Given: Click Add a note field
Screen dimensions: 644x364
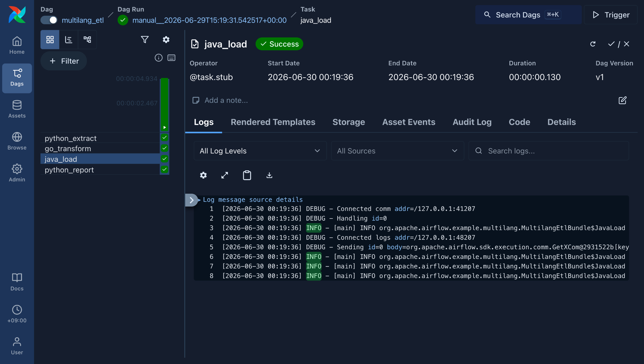Looking at the screenshot, I should 226,100.
